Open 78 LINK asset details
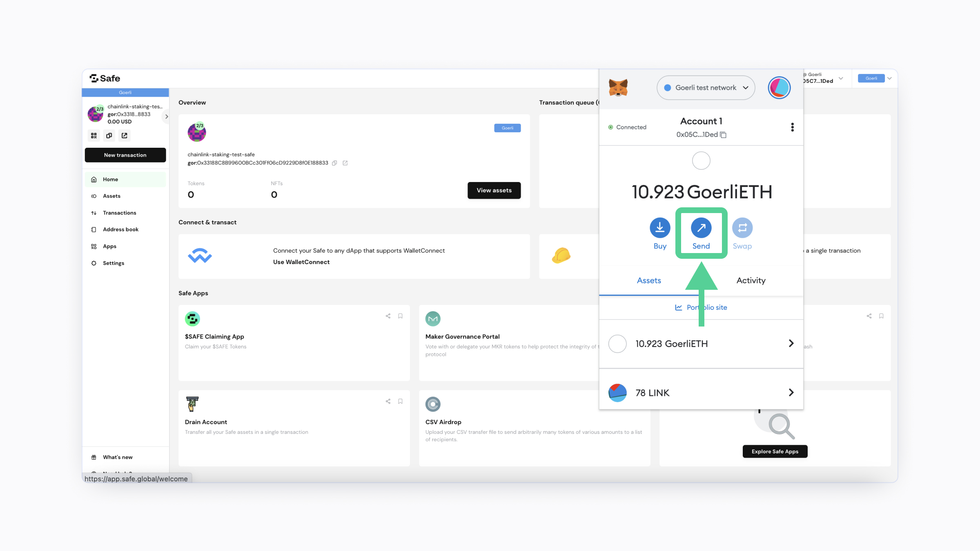 701,393
